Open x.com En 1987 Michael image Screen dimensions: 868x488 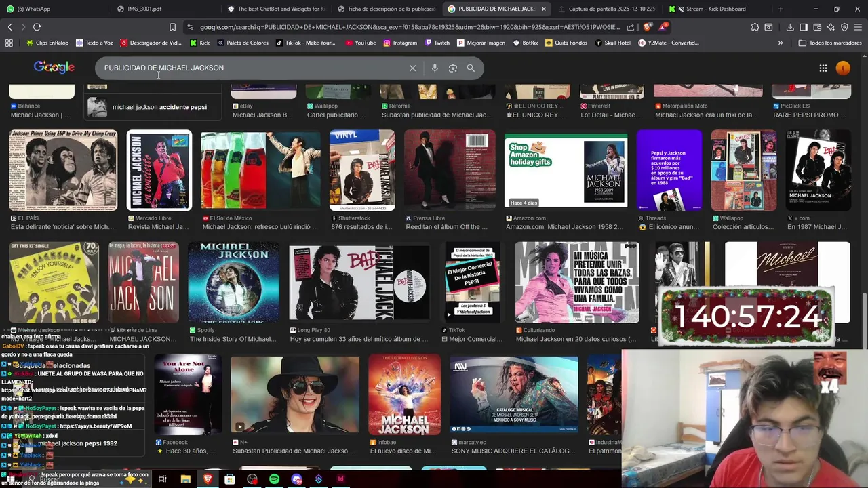click(818, 170)
